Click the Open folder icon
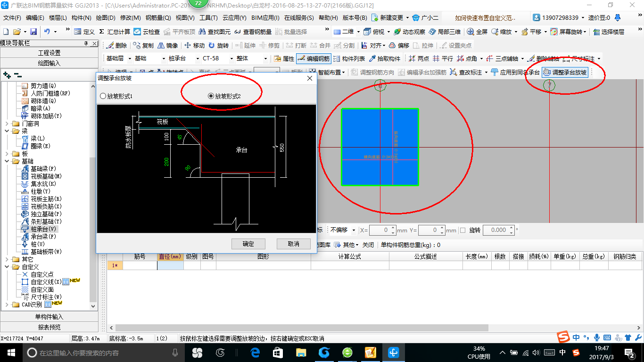This screenshot has height=362, width=644. (17, 32)
